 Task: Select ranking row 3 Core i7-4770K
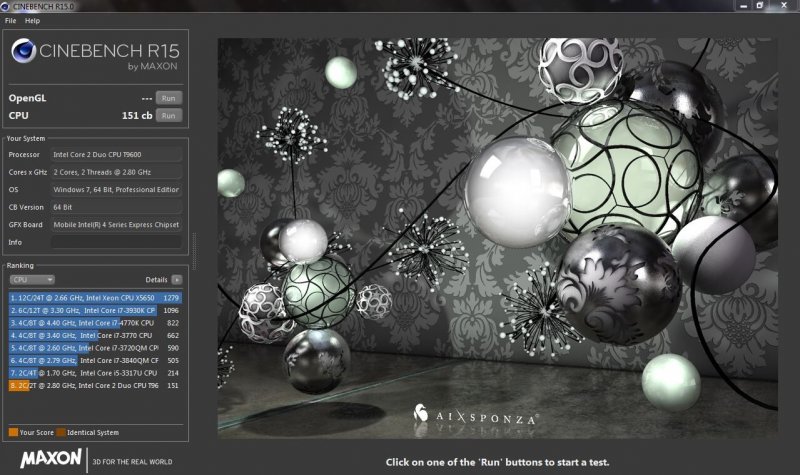tap(95, 323)
